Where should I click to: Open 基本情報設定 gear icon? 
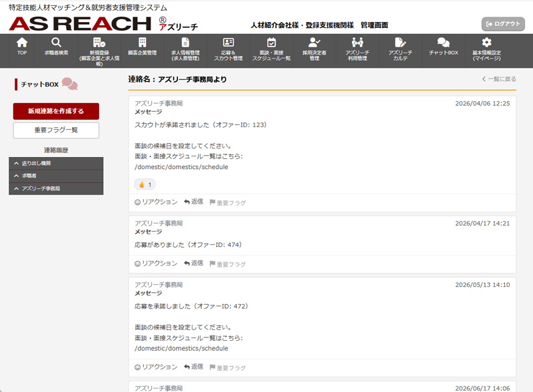coord(486,43)
